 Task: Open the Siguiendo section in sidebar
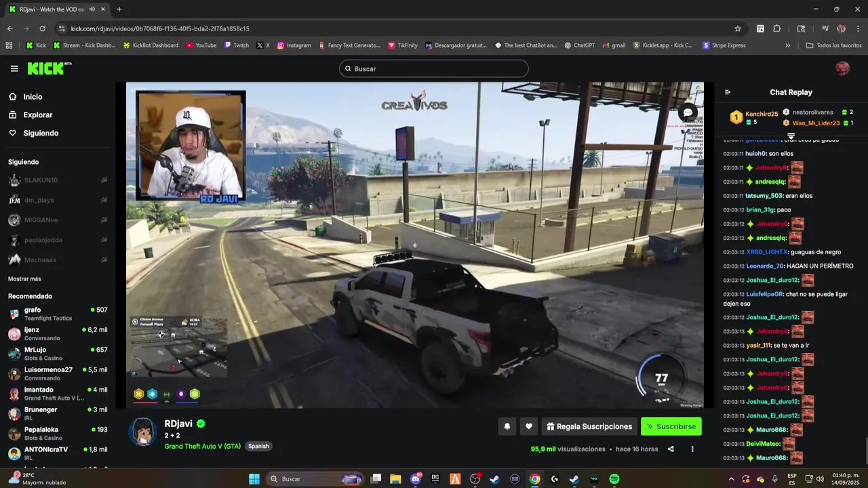[41, 134]
